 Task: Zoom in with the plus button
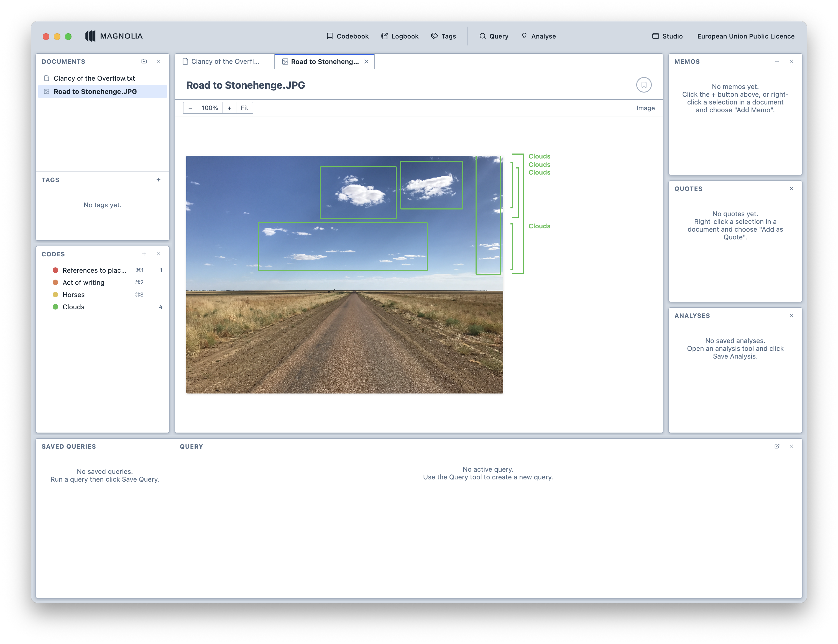click(229, 108)
